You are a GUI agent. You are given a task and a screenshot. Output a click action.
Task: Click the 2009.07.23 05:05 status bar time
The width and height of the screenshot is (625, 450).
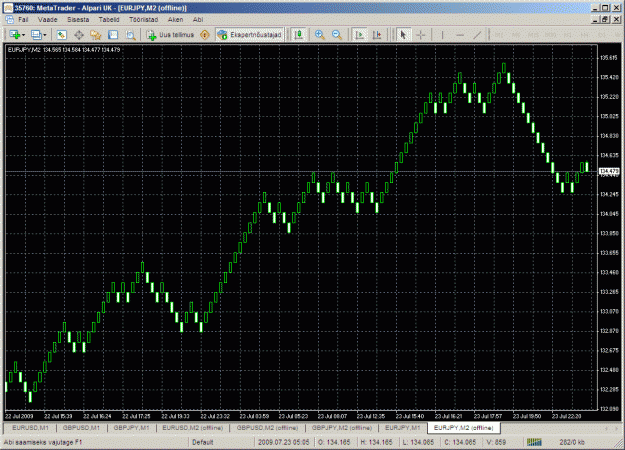tap(283, 442)
